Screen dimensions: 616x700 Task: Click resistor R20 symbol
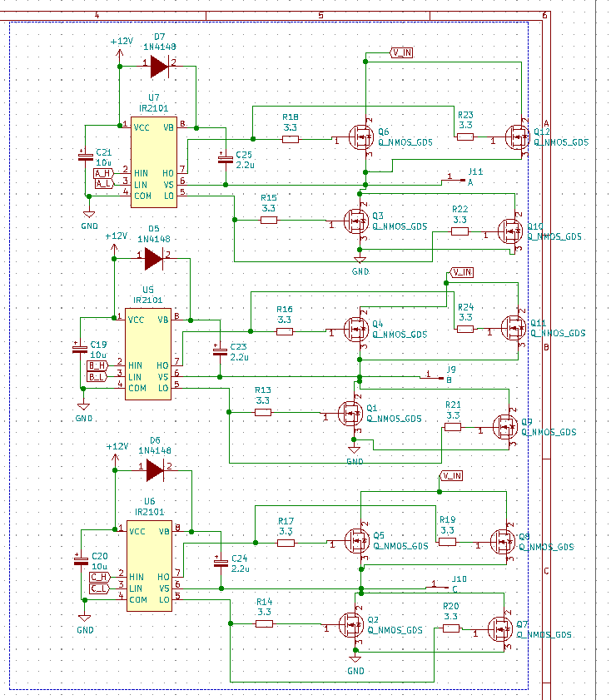(451, 628)
